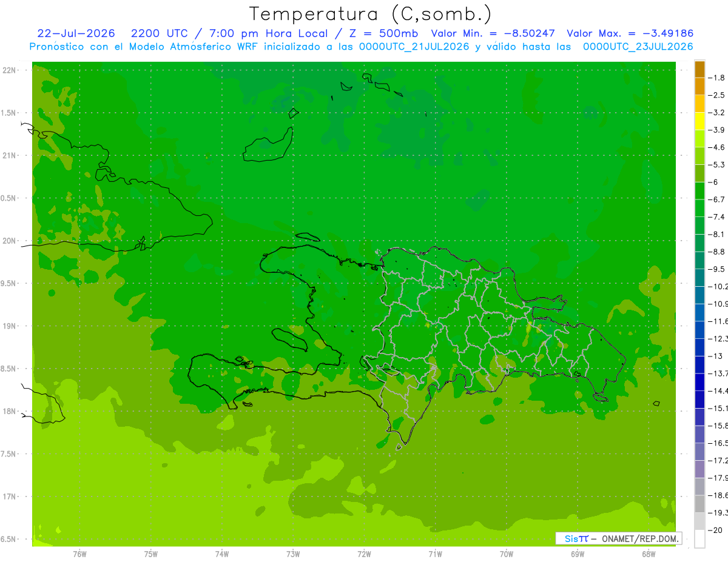728x562 pixels.
Task: Pick the orange swatch between -1.8 and -2.5
Action: tap(699, 87)
